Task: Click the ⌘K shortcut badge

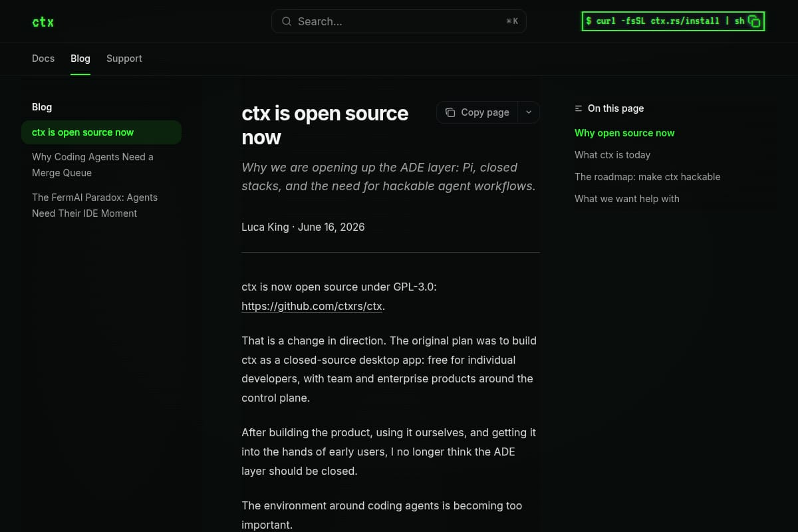Action: pyautogui.click(x=512, y=21)
